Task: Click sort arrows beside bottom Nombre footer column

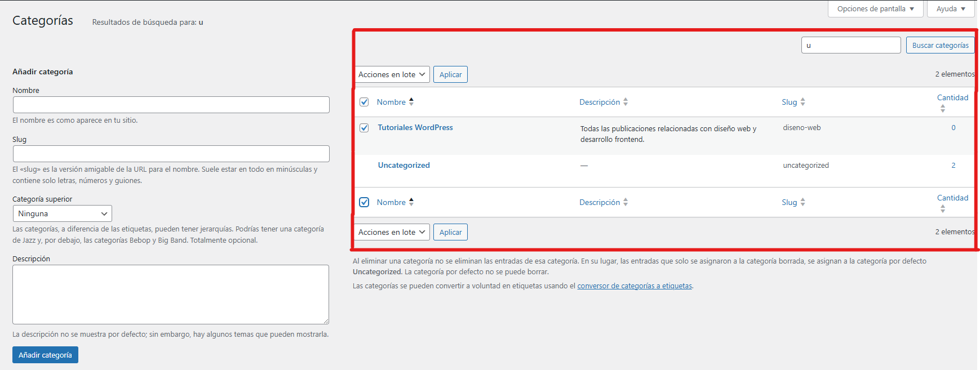Action: (411, 202)
